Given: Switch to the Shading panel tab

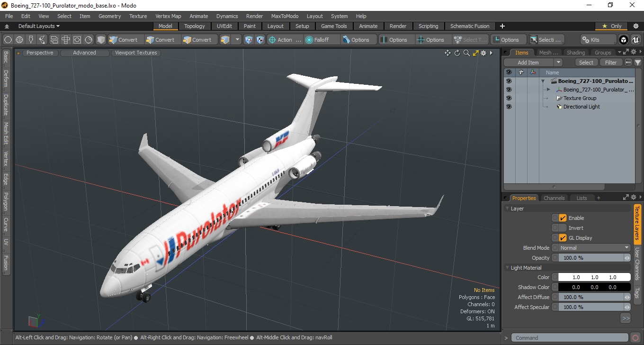Looking at the screenshot, I should pyautogui.click(x=576, y=53).
